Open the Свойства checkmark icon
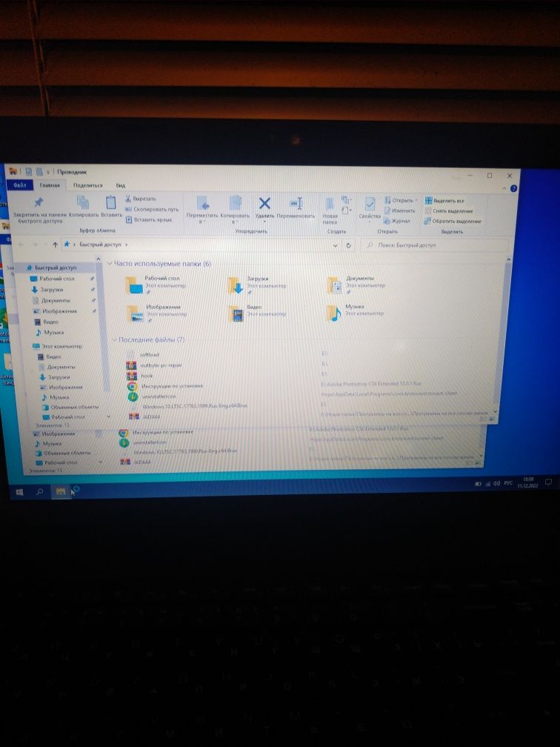 (370, 205)
